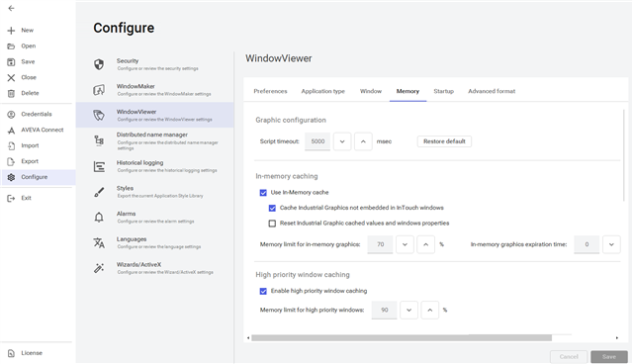Decrease Script timeout with down chevron
Screen dimensions: 633x364
(342, 141)
